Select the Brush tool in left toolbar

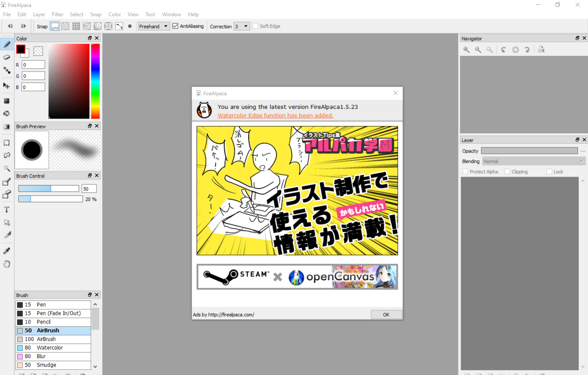pos(7,45)
